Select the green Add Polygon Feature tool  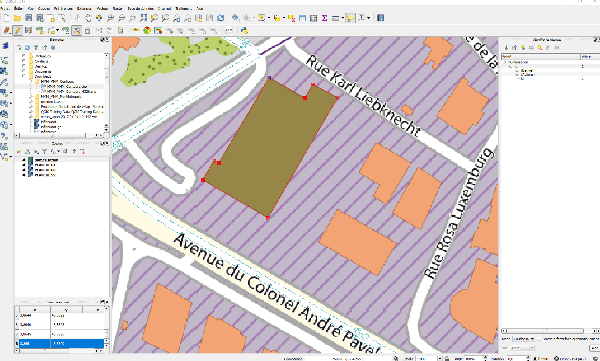coord(39,30)
